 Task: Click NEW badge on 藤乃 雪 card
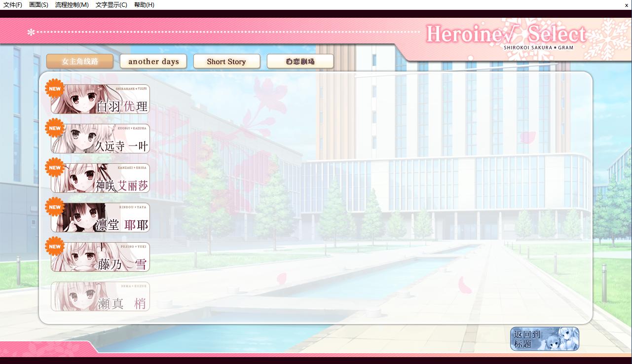click(x=55, y=247)
